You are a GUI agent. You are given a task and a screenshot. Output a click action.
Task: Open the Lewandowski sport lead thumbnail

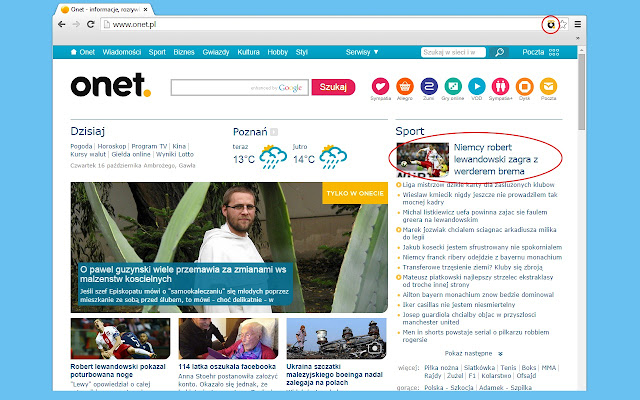click(422, 159)
